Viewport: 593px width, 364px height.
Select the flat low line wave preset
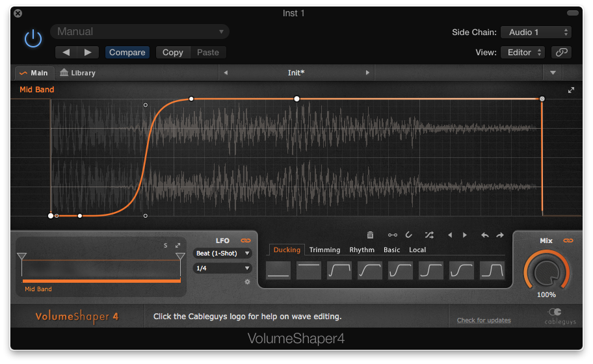coord(278,270)
